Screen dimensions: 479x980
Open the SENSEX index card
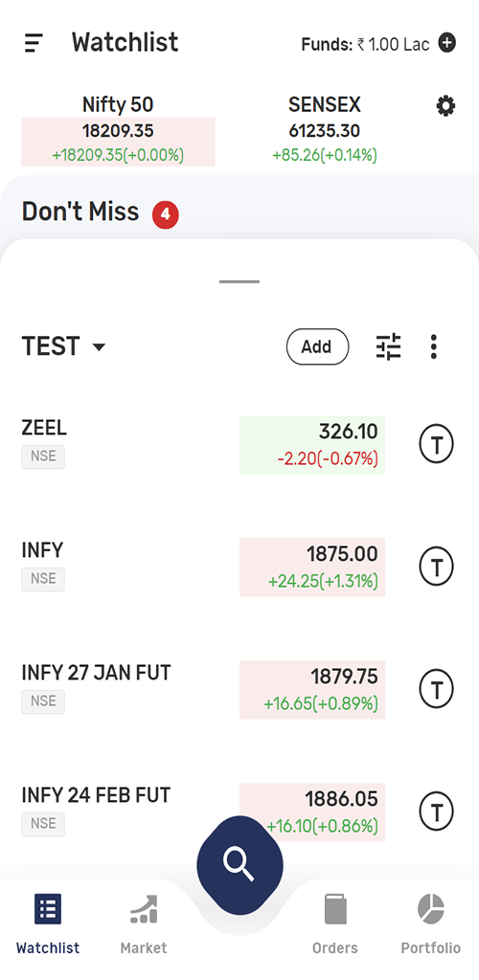tap(325, 130)
